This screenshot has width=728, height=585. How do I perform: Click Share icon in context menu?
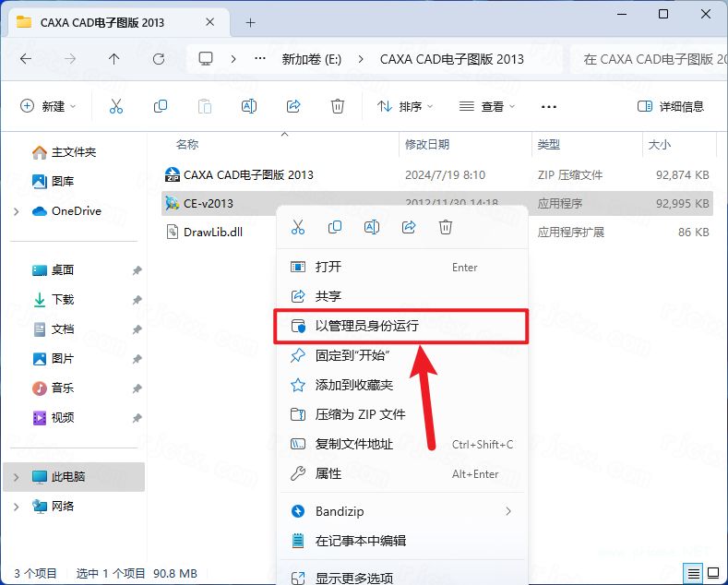409,227
